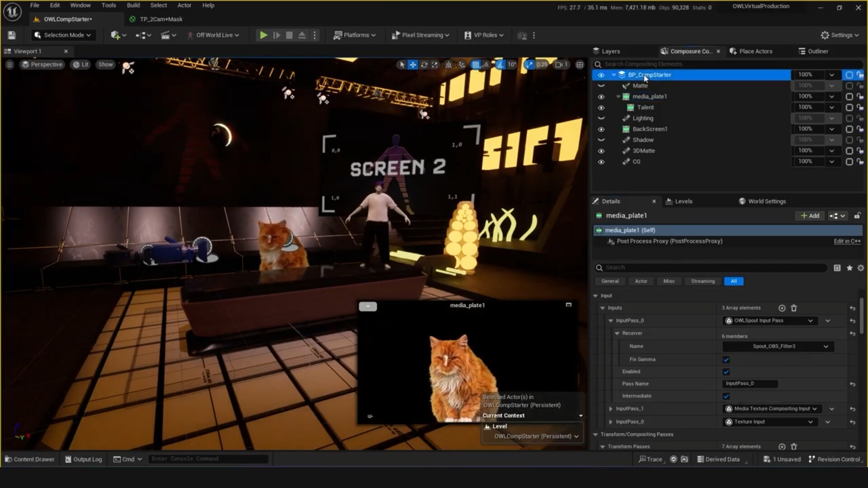Switch to the Outliner tab
868x488 pixels.
point(814,52)
